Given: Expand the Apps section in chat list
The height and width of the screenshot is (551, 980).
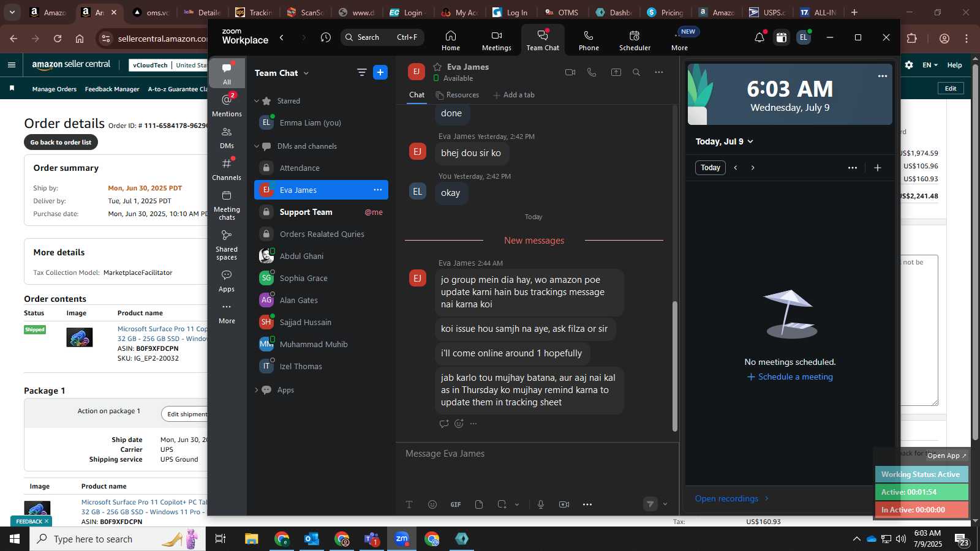Looking at the screenshot, I should pos(257,390).
